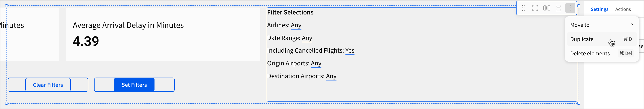
Task: Switch to the Settings tab
Action: tap(599, 9)
